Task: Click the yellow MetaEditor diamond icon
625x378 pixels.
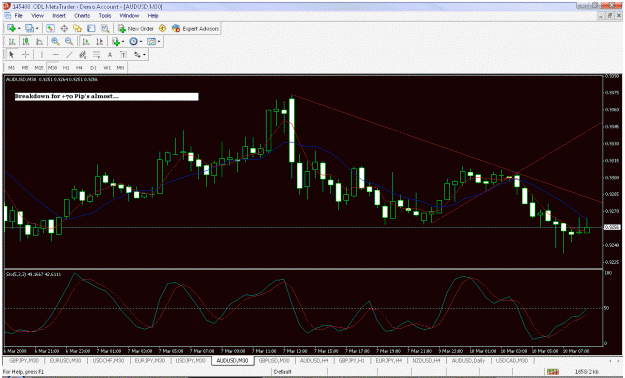Action: [x=162, y=28]
